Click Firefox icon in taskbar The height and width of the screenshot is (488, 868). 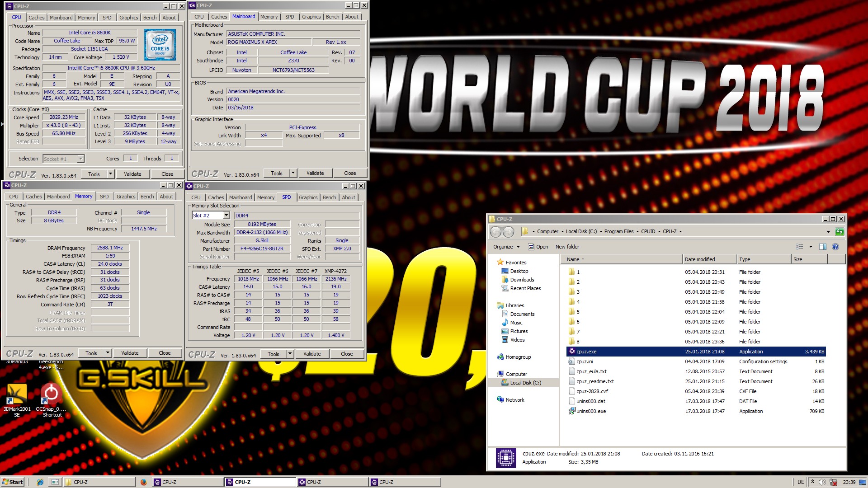coord(143,482)
